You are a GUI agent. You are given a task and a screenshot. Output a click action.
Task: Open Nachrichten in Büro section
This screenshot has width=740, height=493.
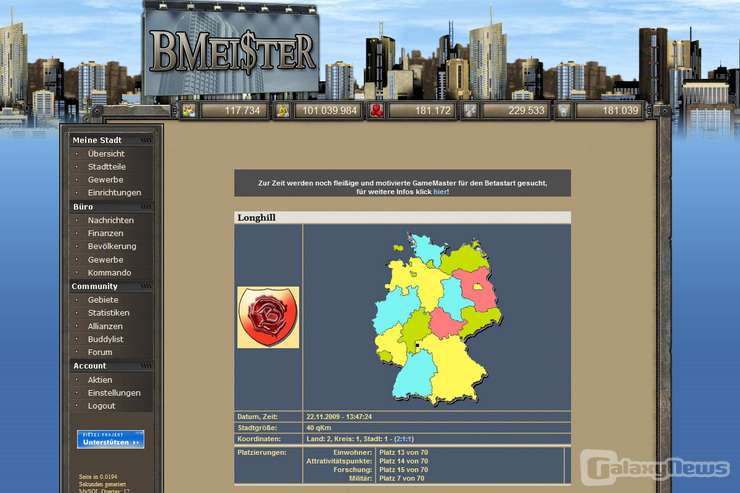pos(110,220)
